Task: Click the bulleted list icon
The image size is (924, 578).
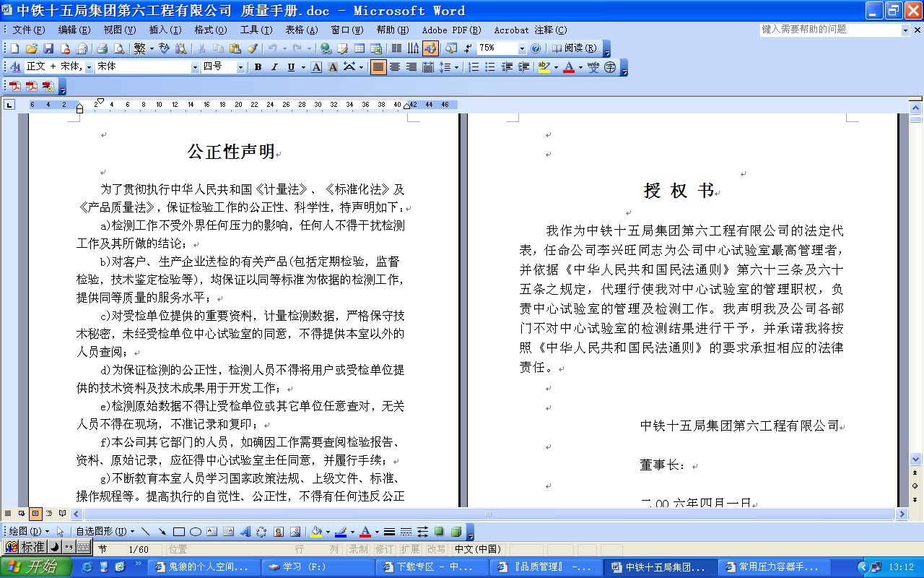Action: tap(490, 67)
